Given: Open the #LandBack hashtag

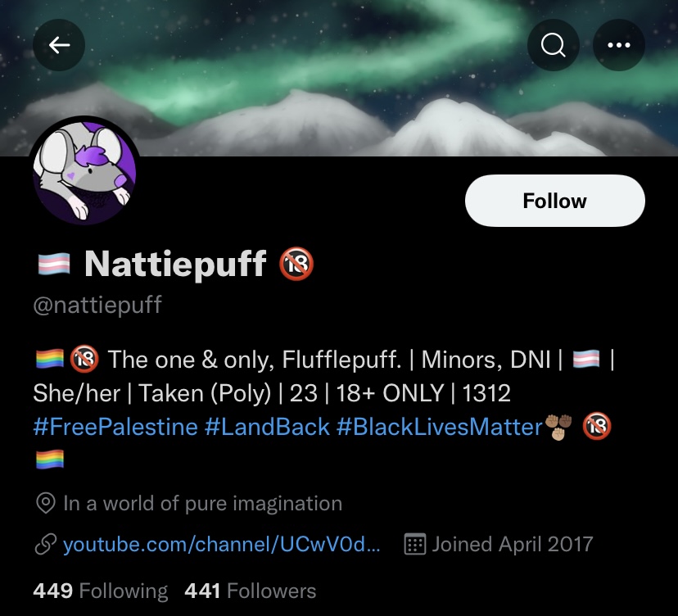Looking at the screenshot, I should click(267, 427).
